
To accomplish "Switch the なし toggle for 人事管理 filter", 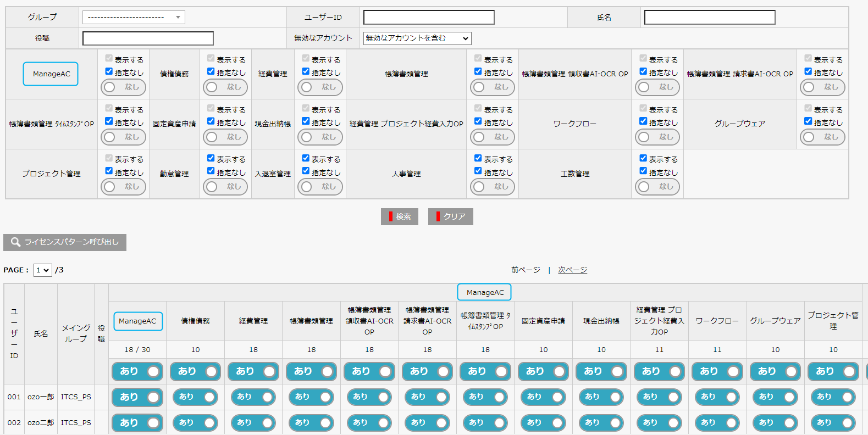I will point(493,187).
